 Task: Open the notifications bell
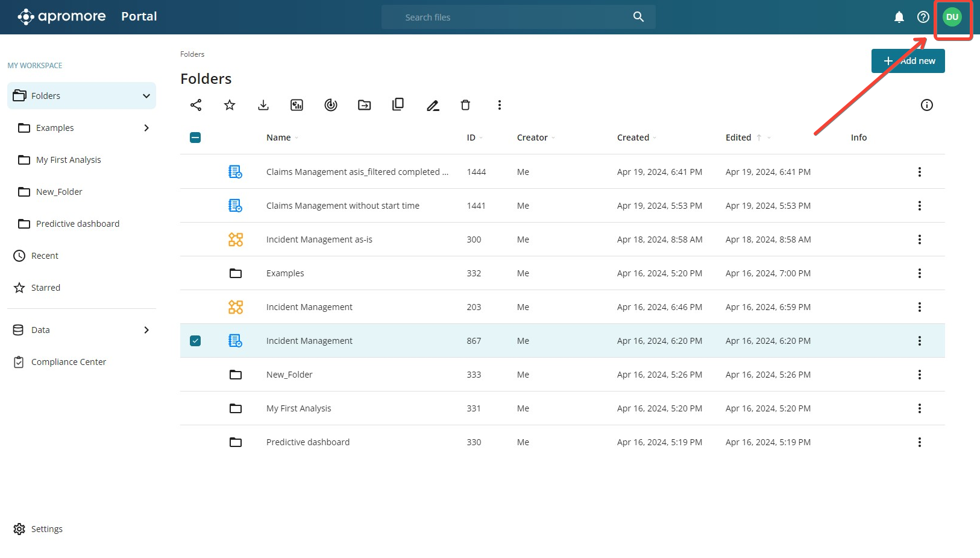(899, 17)
